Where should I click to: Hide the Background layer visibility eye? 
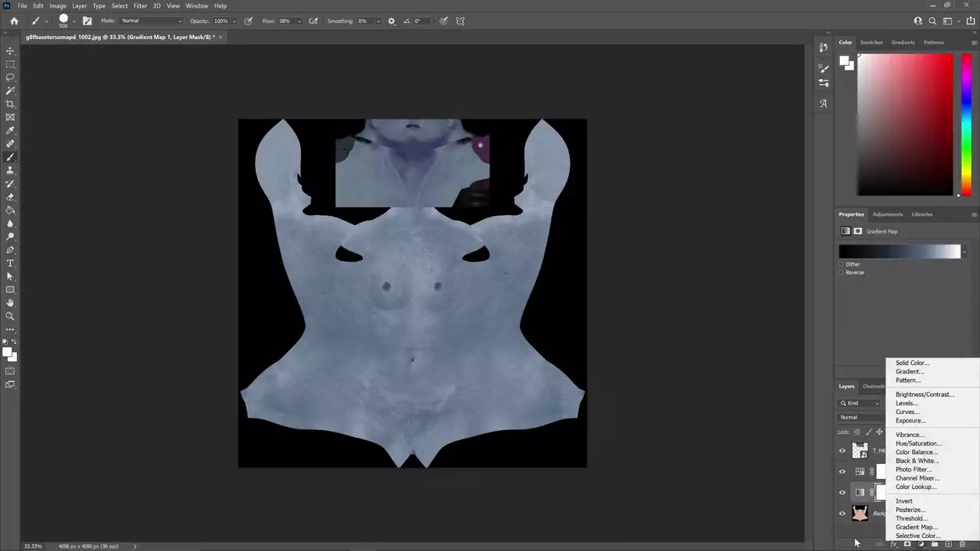842,514
